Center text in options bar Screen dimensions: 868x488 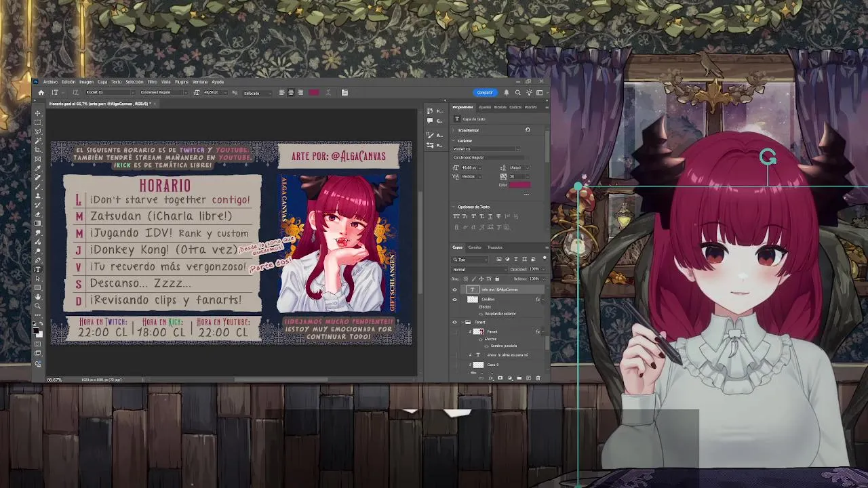(291, 92)
